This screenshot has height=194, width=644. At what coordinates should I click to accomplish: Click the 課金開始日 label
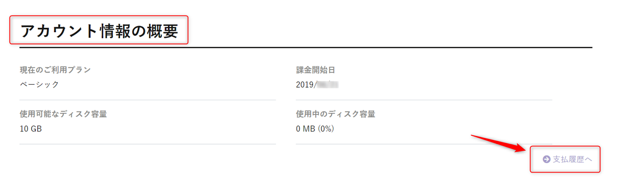(315, 70)
